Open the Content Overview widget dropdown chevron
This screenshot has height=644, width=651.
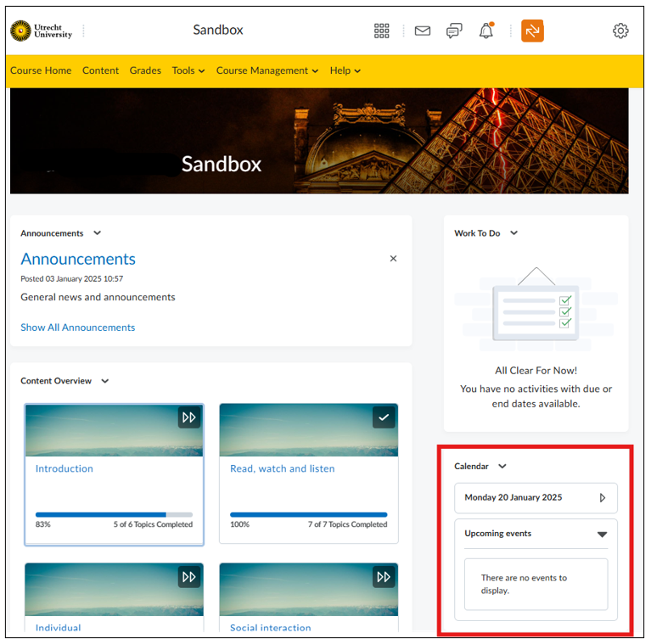105,381
